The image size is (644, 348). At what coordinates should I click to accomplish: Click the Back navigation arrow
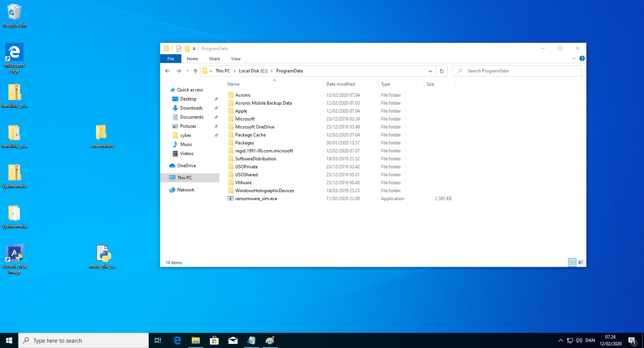[x=167, y=71]
